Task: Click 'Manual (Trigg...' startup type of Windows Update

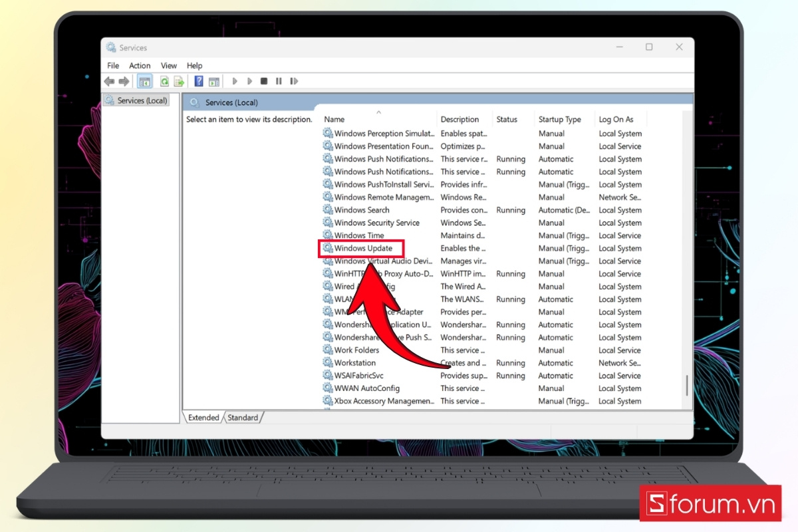Action: (564, 248)
